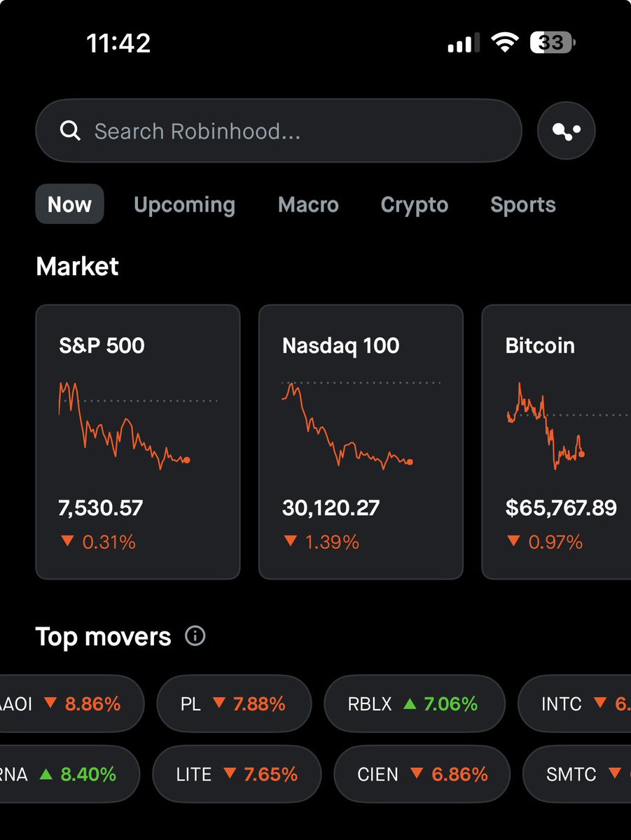Tap the RBLX top mover chip

415,703
